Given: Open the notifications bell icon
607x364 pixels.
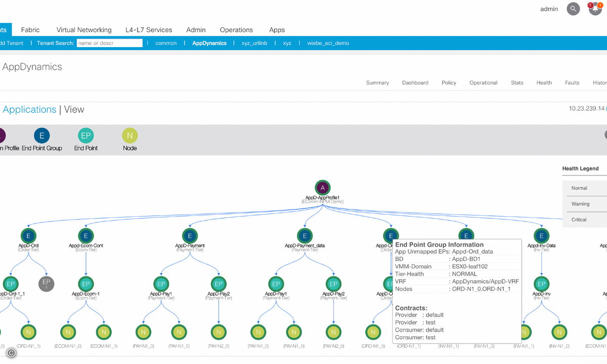Looking at the screenshot, I should coord(595,9).
